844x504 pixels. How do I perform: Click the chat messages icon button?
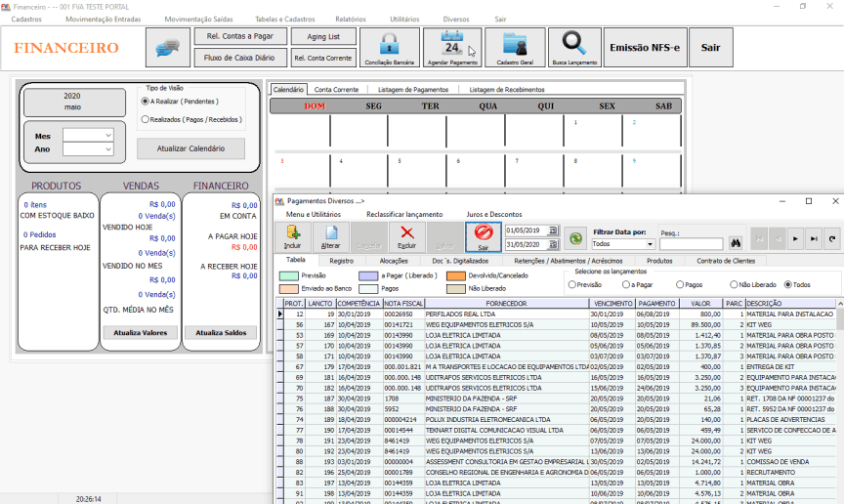coord(167,47)
